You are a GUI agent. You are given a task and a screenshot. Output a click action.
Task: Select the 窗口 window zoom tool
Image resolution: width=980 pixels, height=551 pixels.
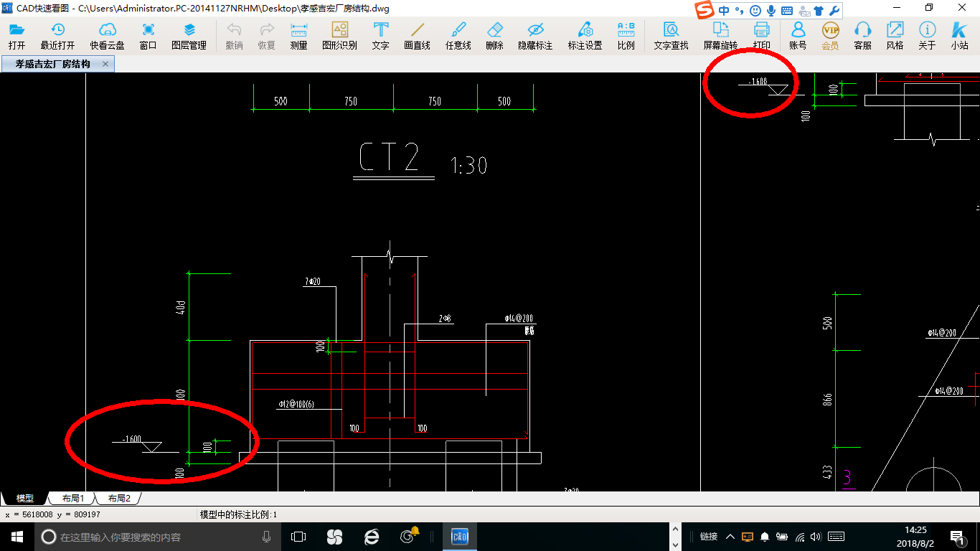148,36
